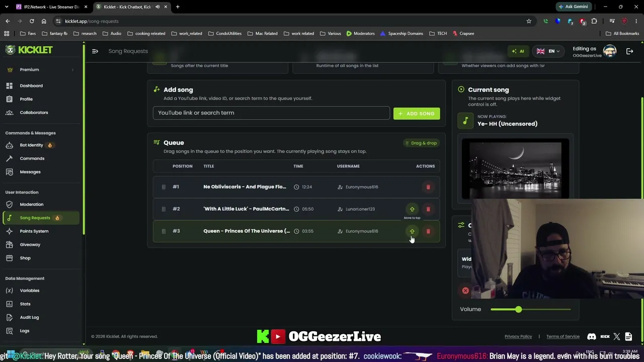
Task: Click the OGGeezerLive profile avatar
Action: (610, 51)
